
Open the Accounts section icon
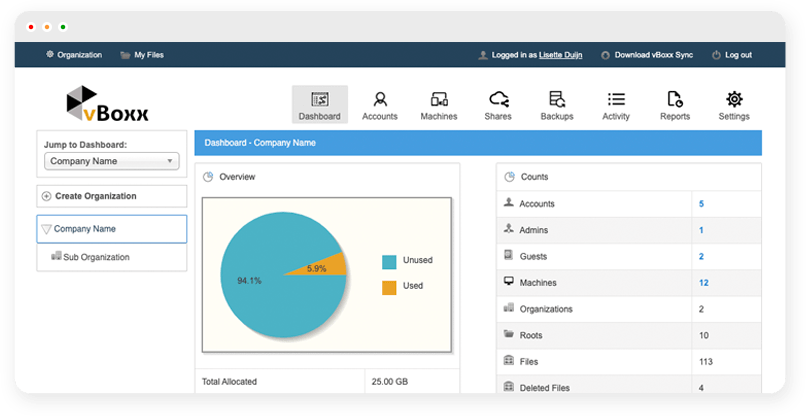point(379,100)
